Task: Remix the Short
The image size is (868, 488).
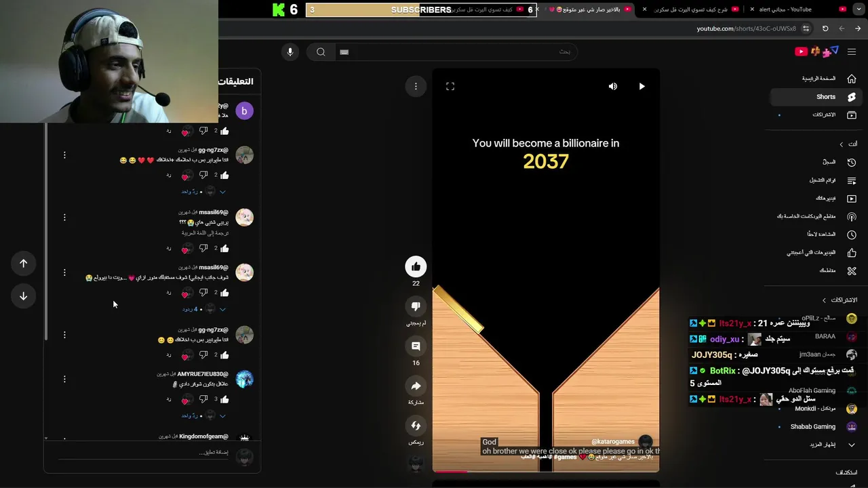Action: click(x=416, y=426)
